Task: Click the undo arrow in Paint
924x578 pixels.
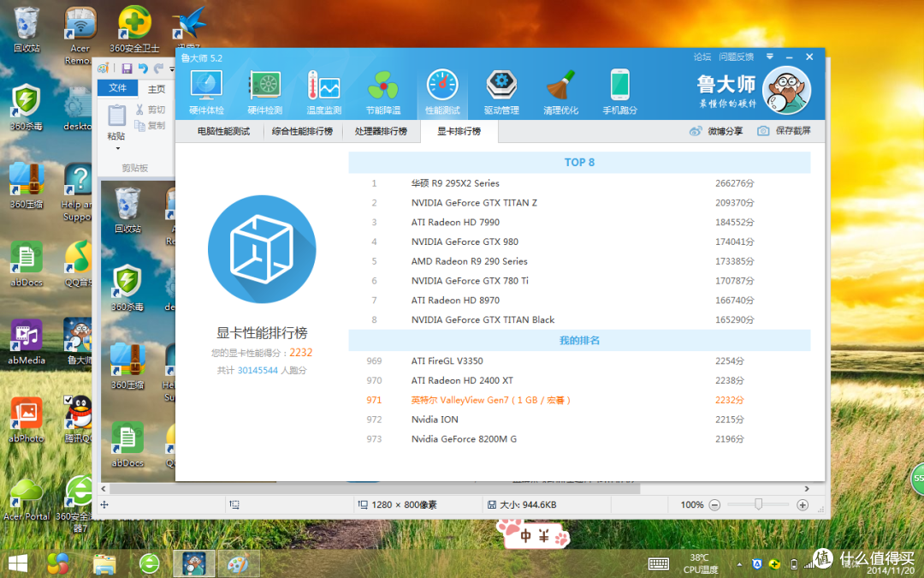Action: click(143, 69)
